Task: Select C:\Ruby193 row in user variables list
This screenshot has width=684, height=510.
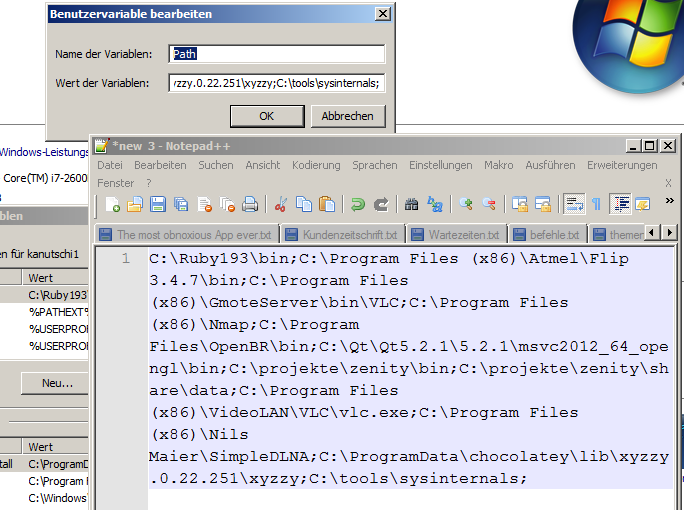Action: (44, 295)
